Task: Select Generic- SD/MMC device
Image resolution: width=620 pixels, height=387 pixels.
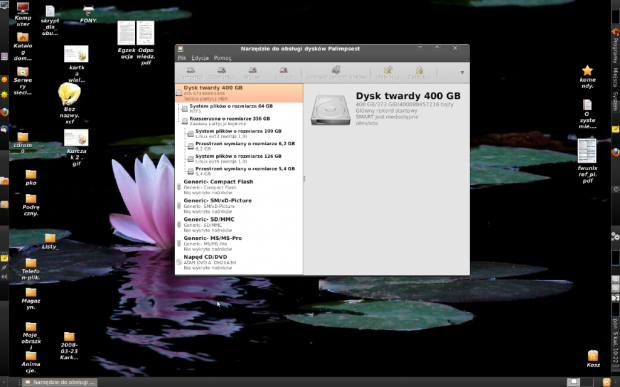Action: pyautogui.click(x=239, y=225)
